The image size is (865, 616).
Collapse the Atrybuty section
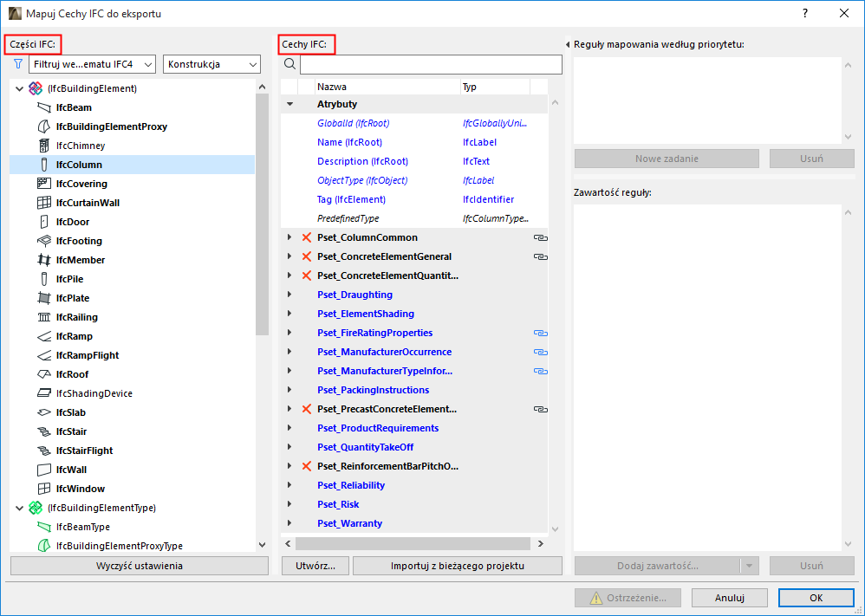289,104
